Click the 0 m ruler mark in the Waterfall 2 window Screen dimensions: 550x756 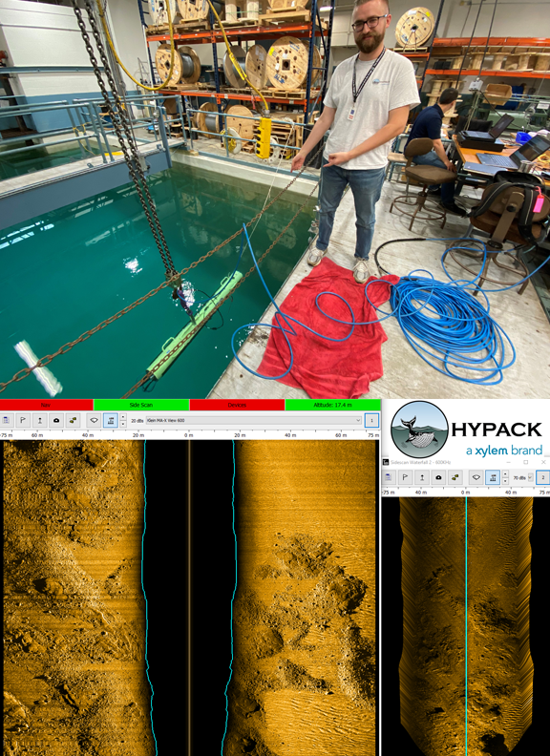click(x=466, y=493)
